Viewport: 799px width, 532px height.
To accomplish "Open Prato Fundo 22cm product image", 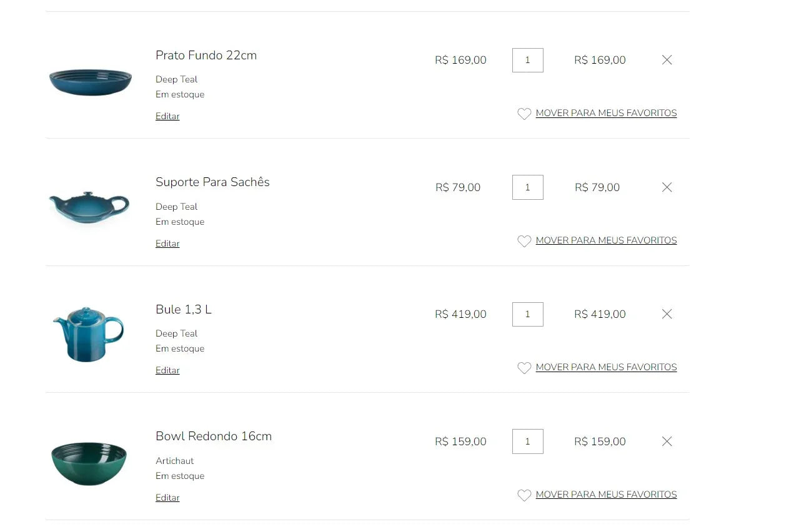I will [x=91, y=82].
